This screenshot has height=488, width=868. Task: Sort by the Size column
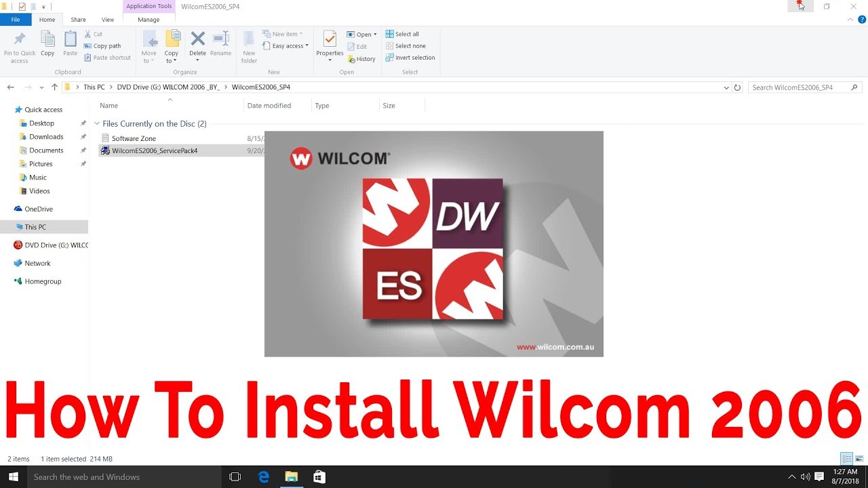[389, 106]
